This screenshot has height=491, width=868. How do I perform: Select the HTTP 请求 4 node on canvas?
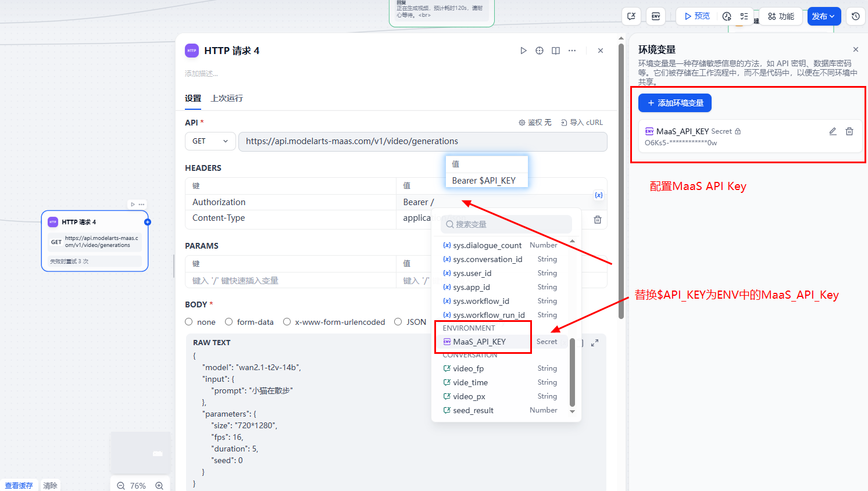coord(95,241)
